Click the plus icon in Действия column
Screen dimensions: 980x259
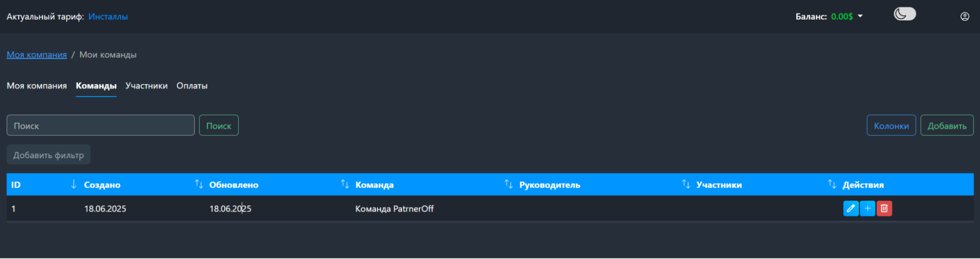867,209
